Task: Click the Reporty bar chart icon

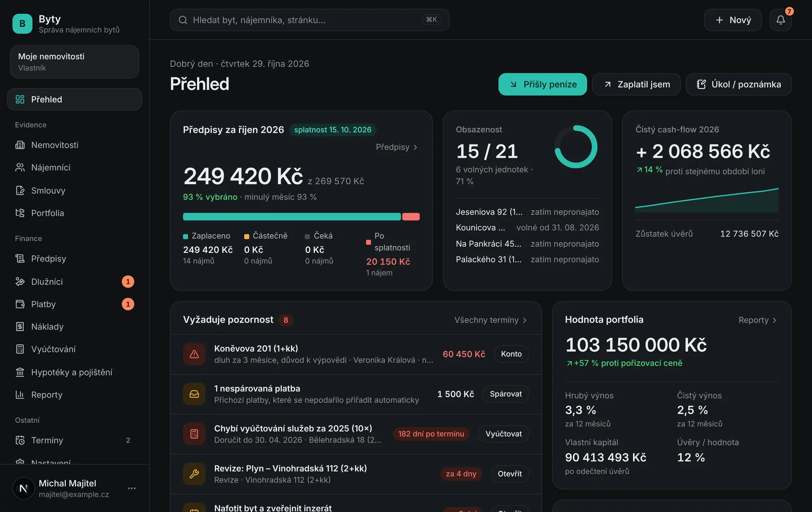Action: pos(20,394)
